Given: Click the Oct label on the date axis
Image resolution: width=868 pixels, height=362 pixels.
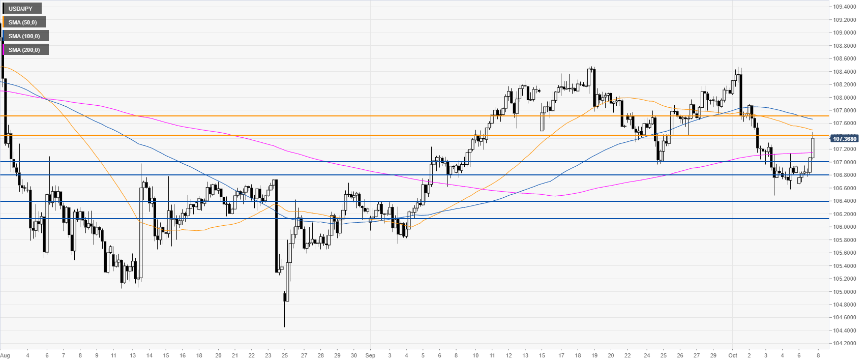Looking at the screenshot, I should point(732,355).
